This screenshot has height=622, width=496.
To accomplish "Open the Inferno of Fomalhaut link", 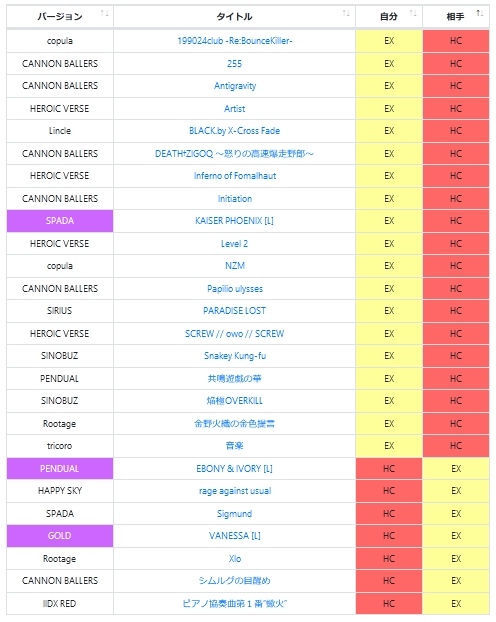I will click(x=235, y=176).
